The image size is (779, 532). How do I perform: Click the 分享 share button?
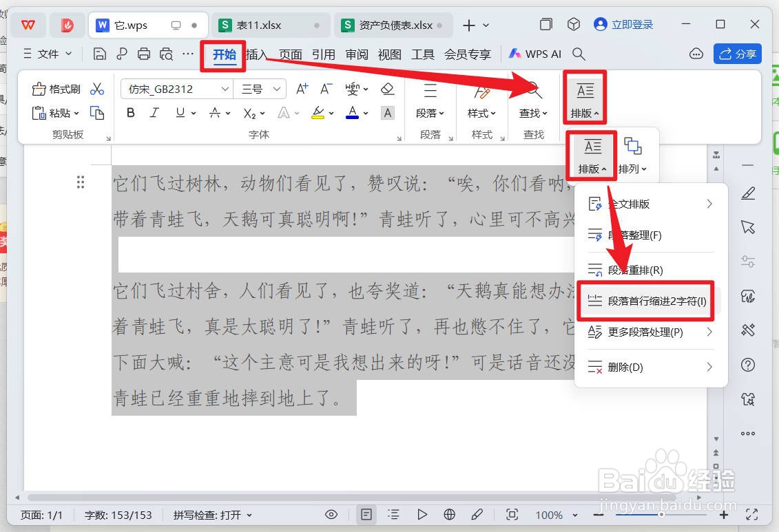tap(737, 53)
